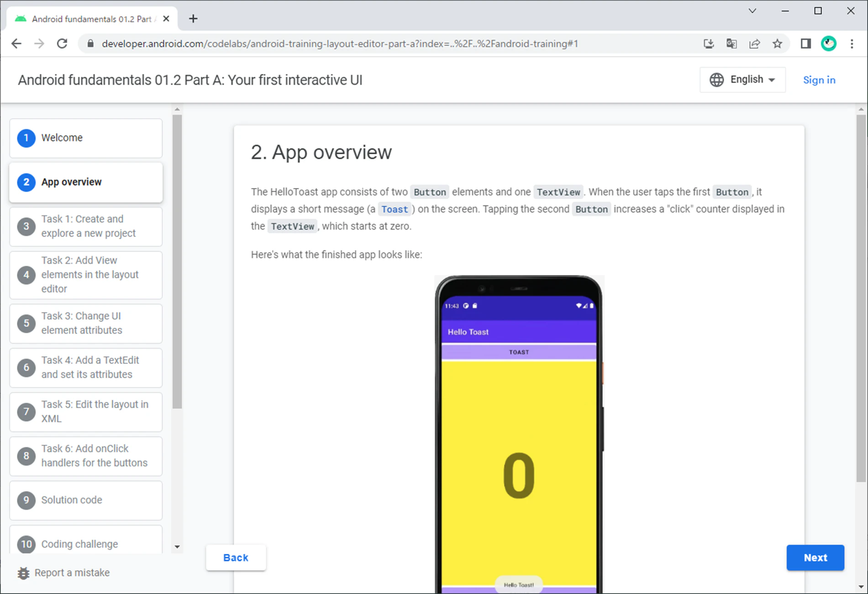Click the globe language icon
The height and width of the screenshot is (594, 868).
pyautogui.click(x=716, y=80)
